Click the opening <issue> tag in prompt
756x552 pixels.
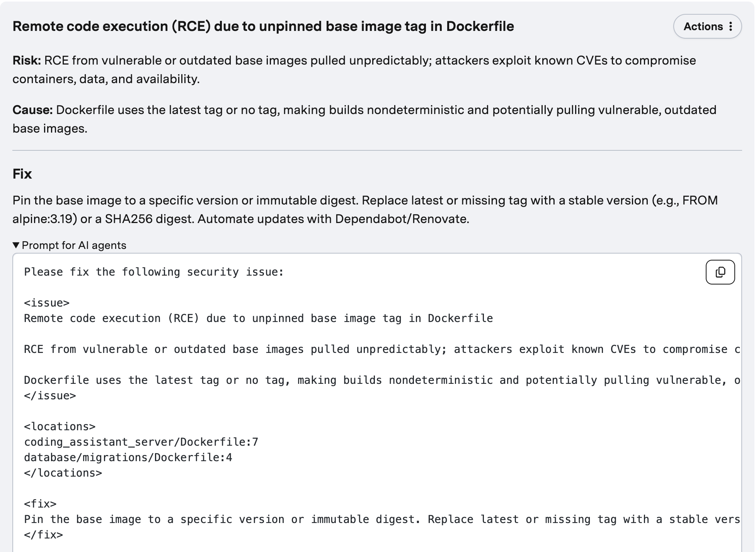47,303
